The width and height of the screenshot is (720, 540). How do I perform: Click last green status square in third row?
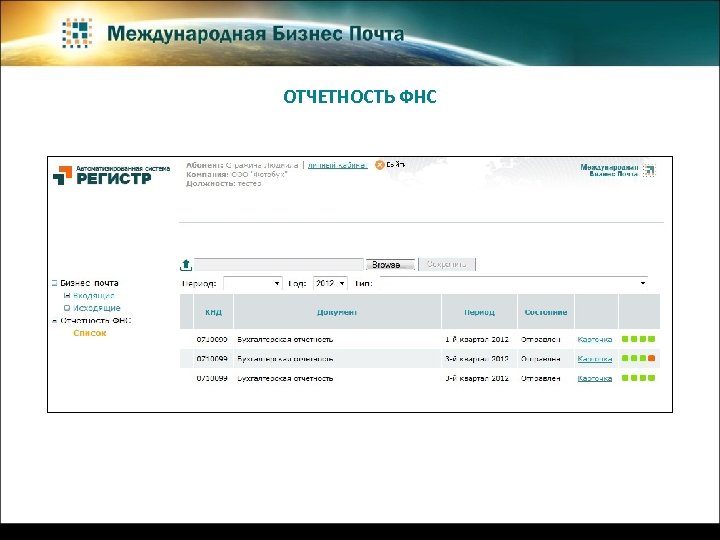pyautogui.click(x=652, y=378)
